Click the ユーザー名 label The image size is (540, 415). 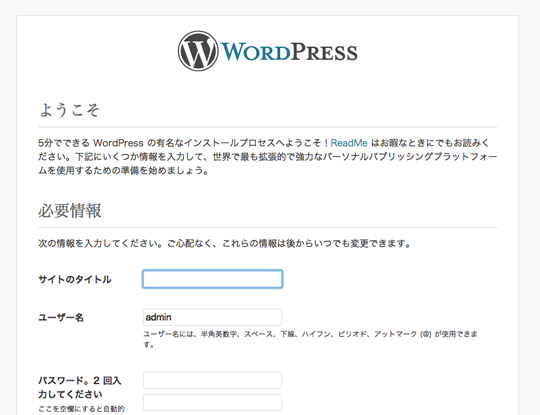click(x=61, y=317)
